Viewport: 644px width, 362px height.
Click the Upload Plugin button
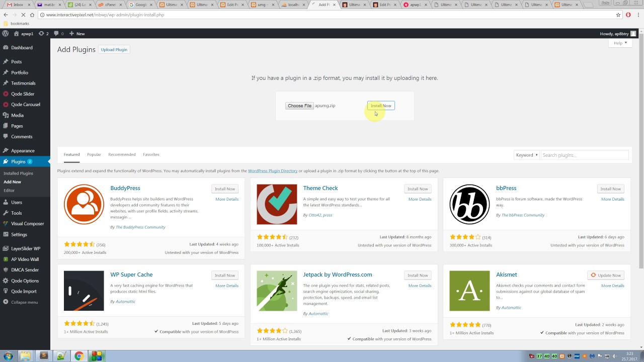(x=114, y=50)
